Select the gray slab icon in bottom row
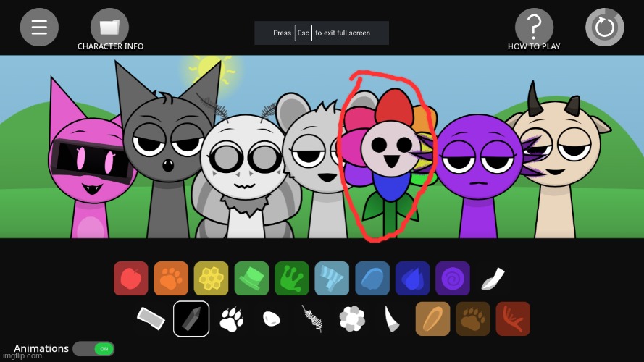Image resolution: width=644 pixels, height=362 pixels. (151, 319)
